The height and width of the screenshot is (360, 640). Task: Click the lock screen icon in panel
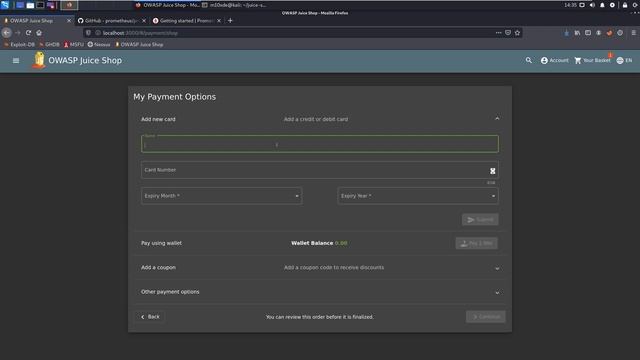(624, 5)
